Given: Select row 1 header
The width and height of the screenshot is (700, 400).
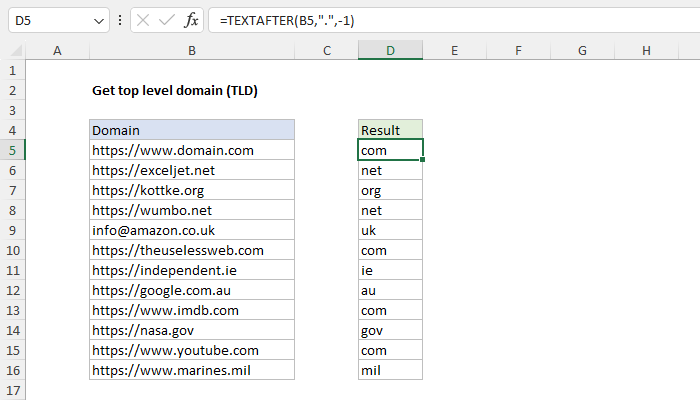Looking at the screenshot, I should click(12, 71).
